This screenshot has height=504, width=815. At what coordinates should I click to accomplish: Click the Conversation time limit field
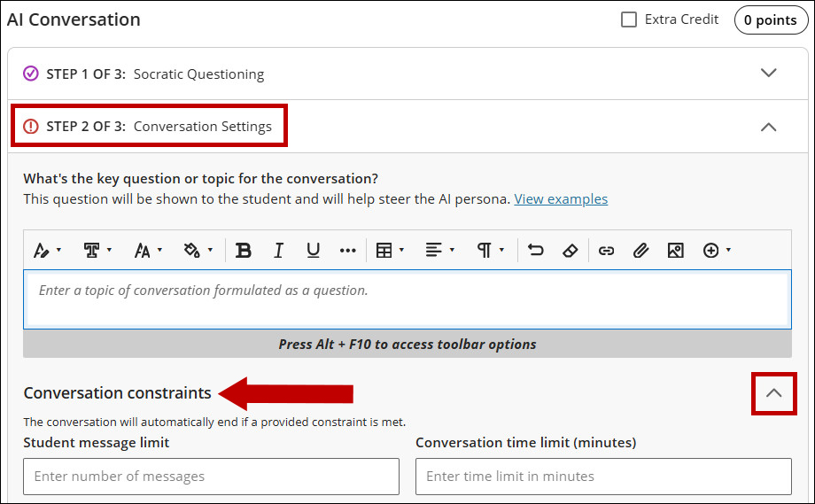pyautogui.click(x=603, y=477)
